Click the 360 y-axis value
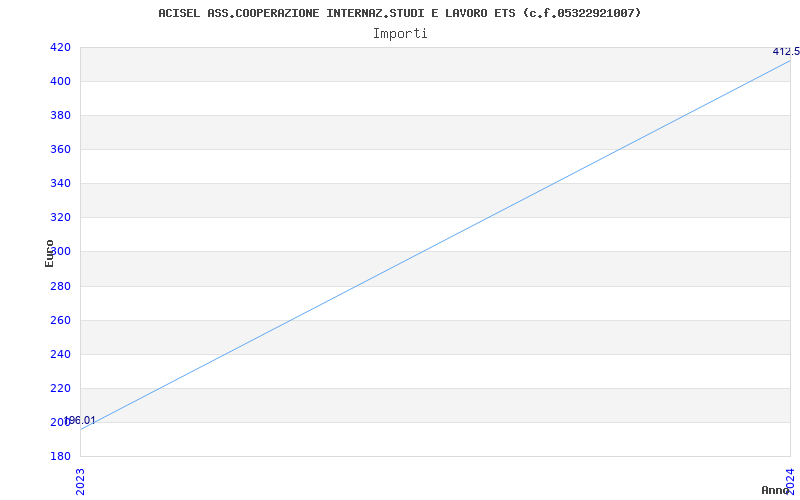The image size is (800, 500). tap(60, 149)
